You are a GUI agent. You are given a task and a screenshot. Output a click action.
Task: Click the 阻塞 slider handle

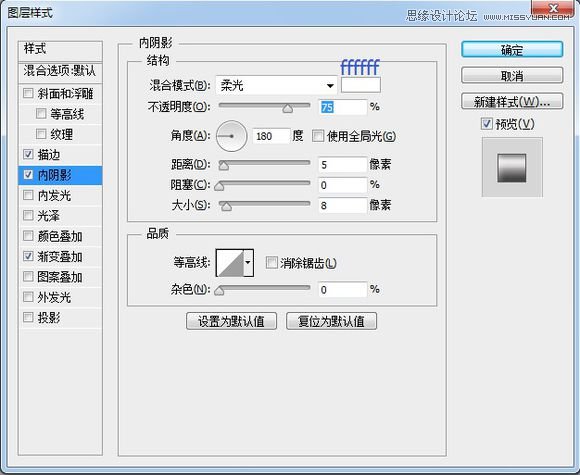point(219,186)
